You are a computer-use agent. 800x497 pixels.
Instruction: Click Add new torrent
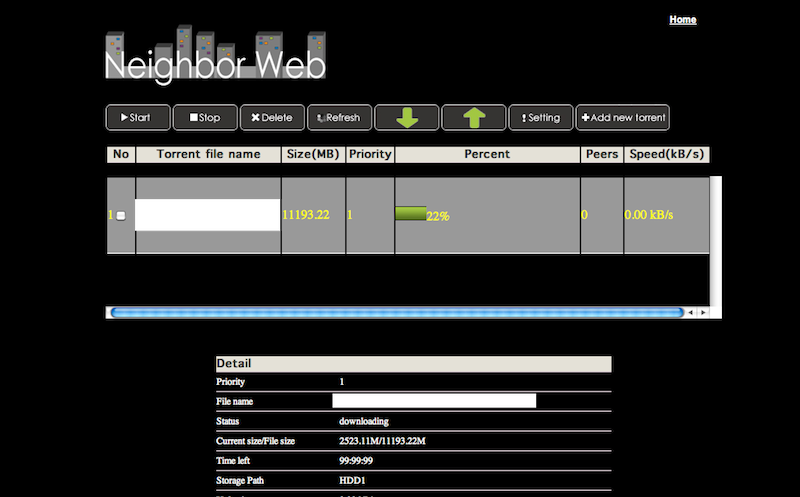tap(623, 117)
